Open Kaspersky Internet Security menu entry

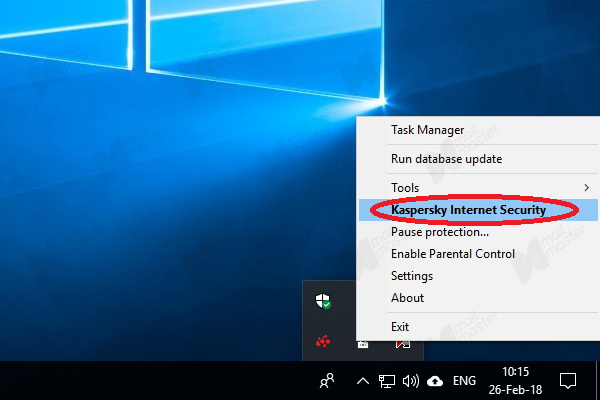coord(479,210)
